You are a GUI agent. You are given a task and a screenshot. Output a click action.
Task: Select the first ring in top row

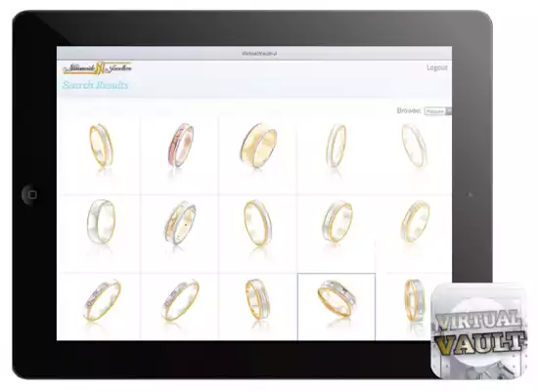click(x=101, y=146)
